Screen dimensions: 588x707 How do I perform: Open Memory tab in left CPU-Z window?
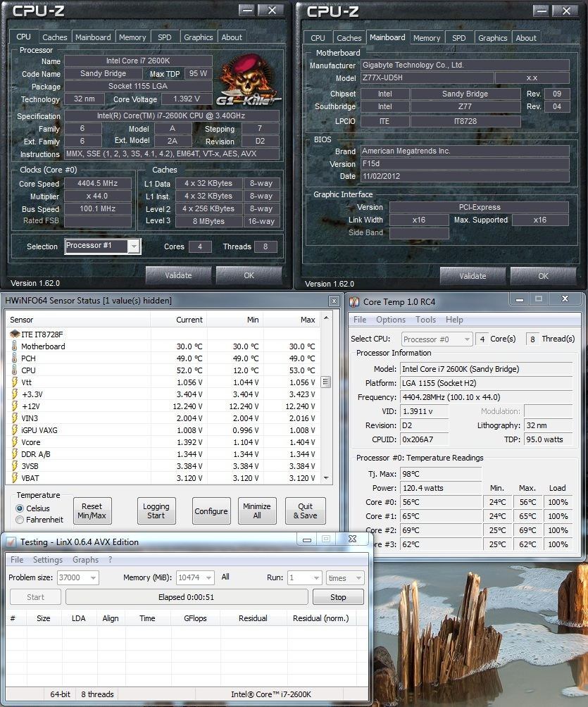[132, 37]
